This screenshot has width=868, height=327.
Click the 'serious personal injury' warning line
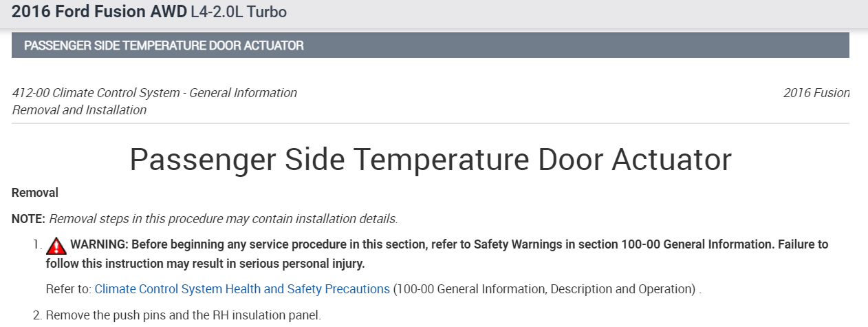click(x=205, y=264)
